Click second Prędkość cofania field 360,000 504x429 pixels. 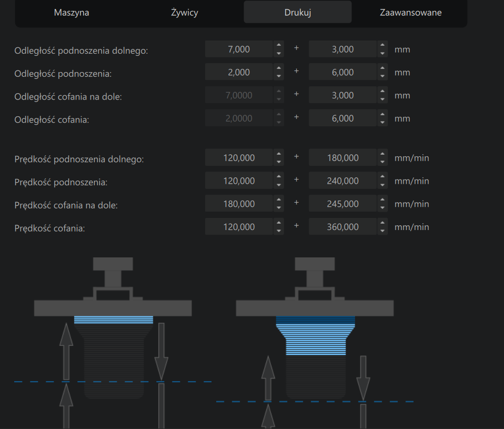point(342,227)
